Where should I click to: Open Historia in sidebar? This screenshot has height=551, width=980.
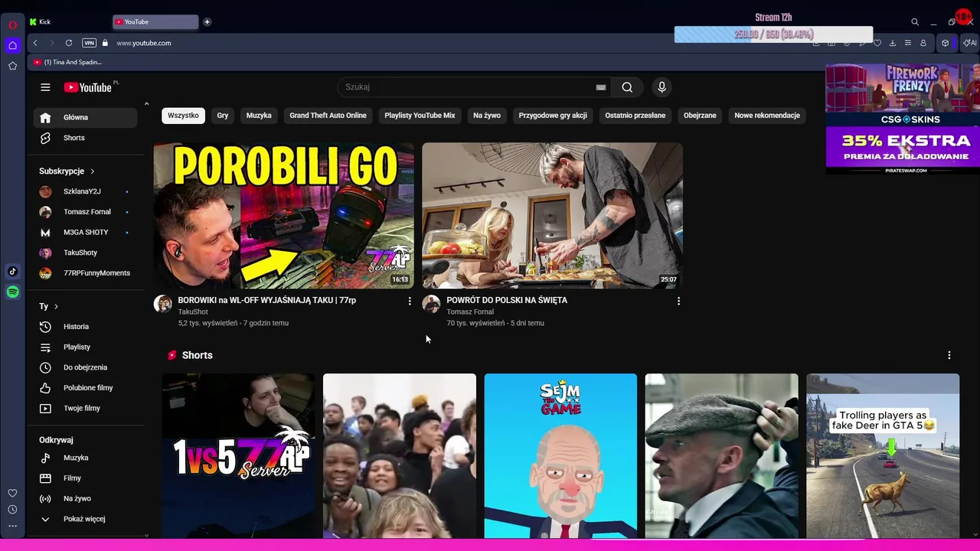(85, 327)
